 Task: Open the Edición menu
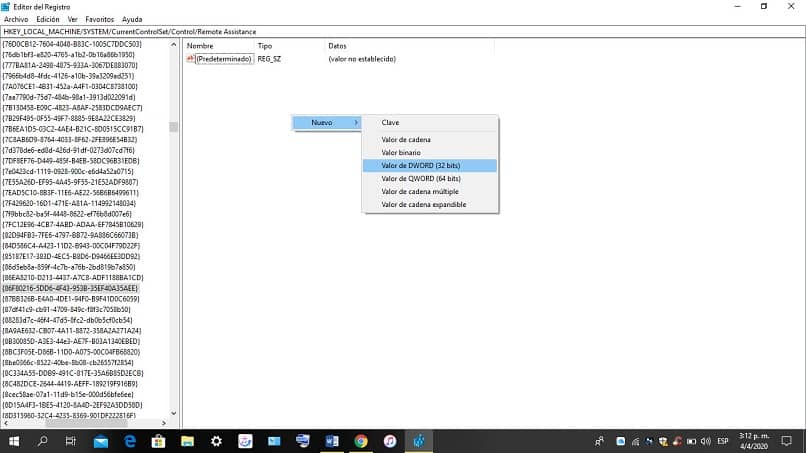(48, 19)
